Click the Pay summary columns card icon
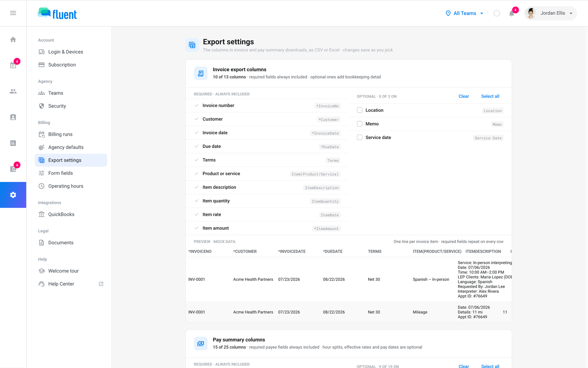 click(x=201, y=343)
